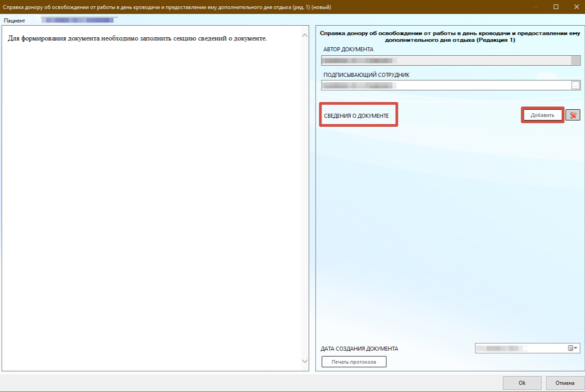
Task: Click the preview scrollbar down arrow
Action: [305, 361]
